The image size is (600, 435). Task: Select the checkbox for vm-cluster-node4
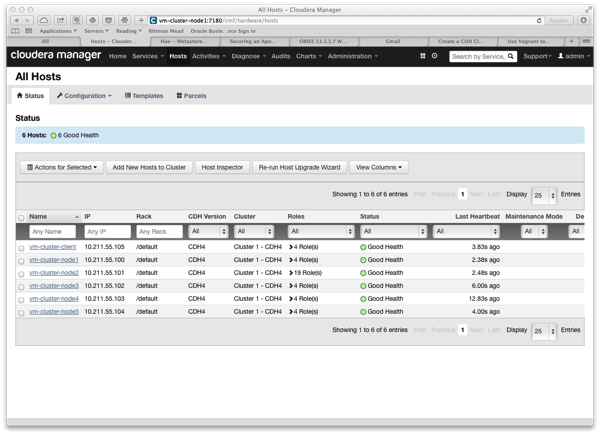(x=21, y=300)
